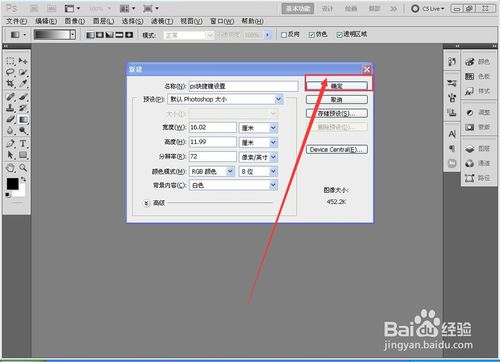500x362 pixels.
Task: Open the height unit dropdown
Action: [x=258, y=142]
